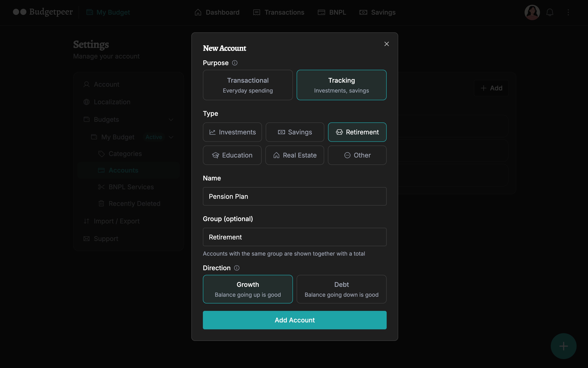Open the notifications bell

click(x=550, y=12)
